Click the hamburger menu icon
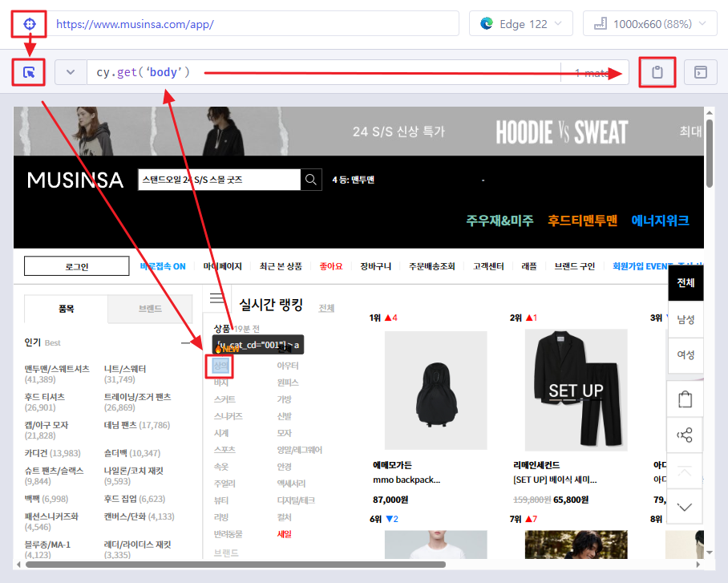Image resolution: width=728 pixels, height=583 pixels. pyautogui.click(x=216, y=298)
